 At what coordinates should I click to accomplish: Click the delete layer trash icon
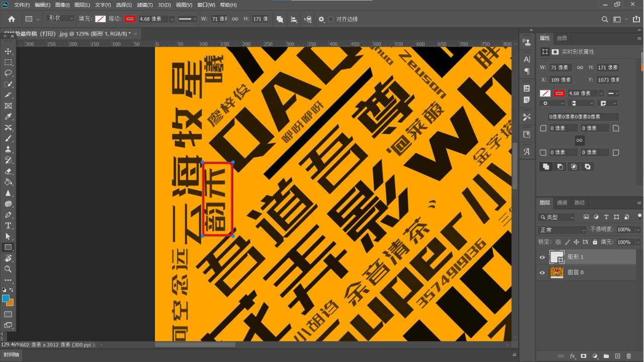click(x=629, y=356)
